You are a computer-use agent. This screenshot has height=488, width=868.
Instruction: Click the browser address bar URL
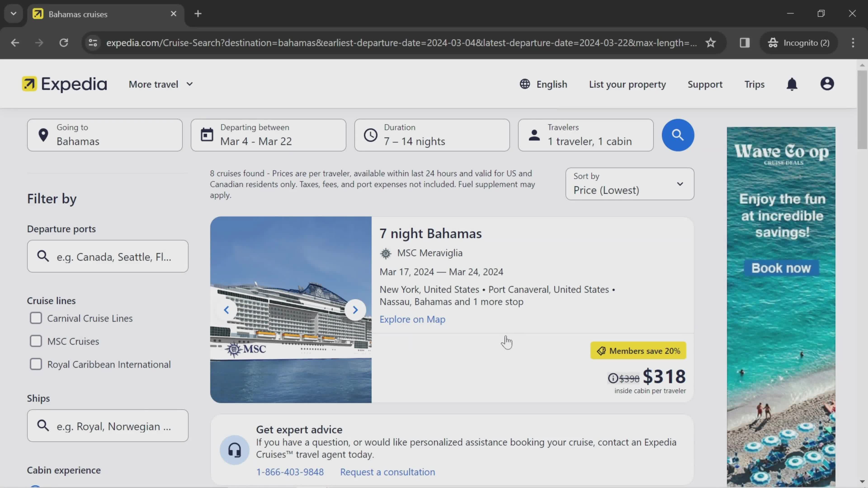401,43
